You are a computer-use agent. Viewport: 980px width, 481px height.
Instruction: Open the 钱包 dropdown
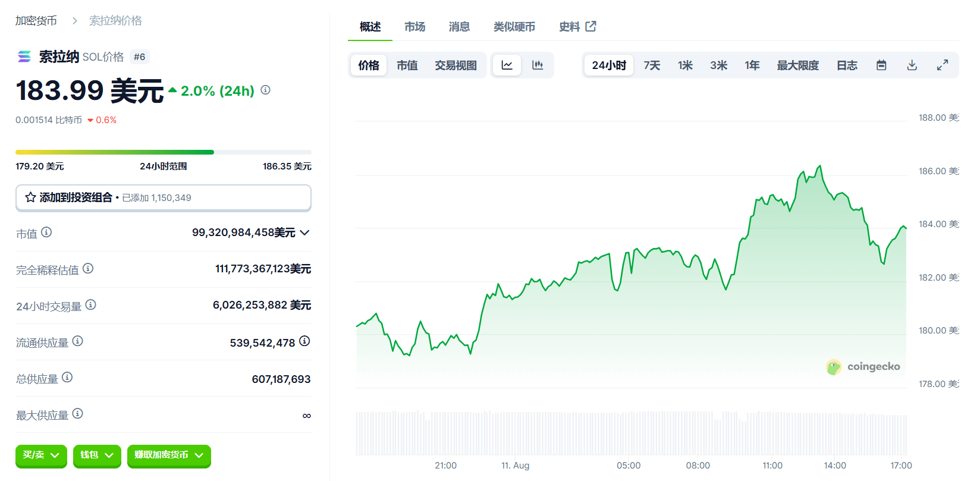[97, 455]
